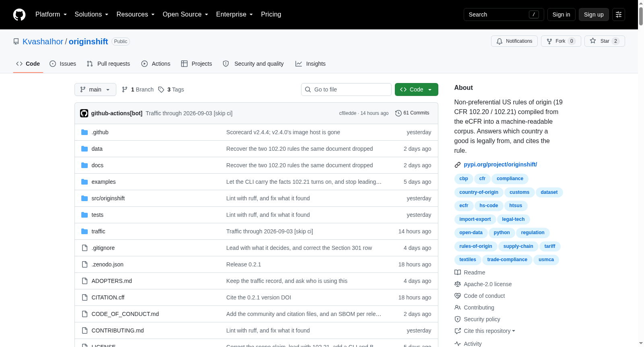Viewport: 644px width, 347px height.
Task: Switch to the Projects tab
Action: point(196,64)
